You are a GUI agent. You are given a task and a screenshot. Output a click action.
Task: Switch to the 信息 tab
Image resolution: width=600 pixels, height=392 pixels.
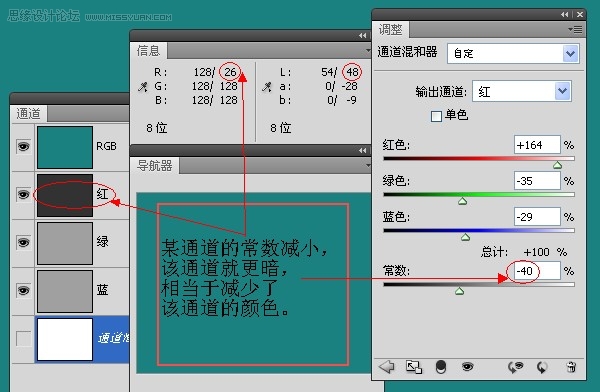(148, 51)
